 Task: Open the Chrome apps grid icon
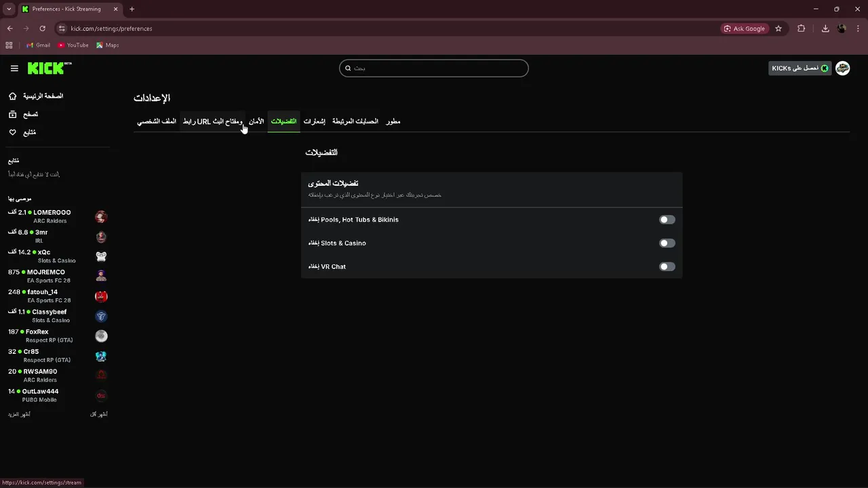[x=9, y=45]
